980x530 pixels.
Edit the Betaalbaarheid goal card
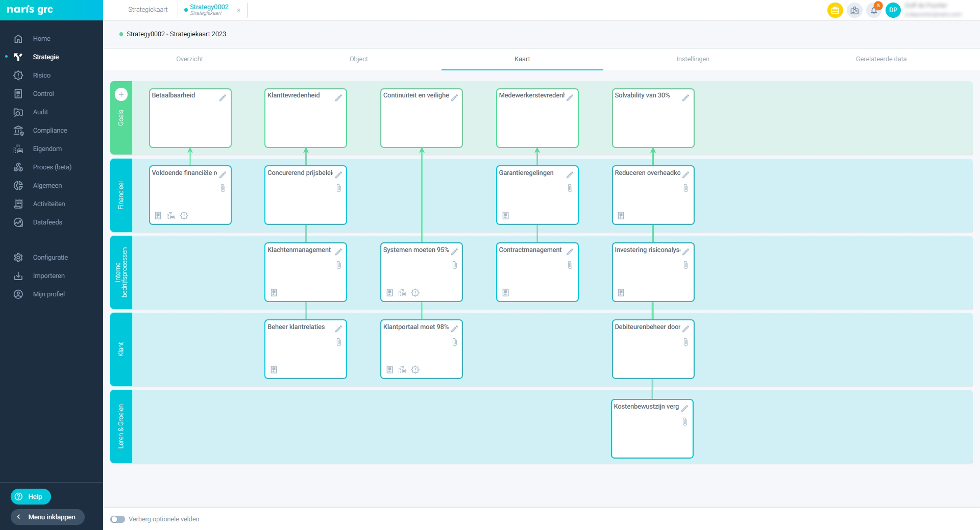223,97
